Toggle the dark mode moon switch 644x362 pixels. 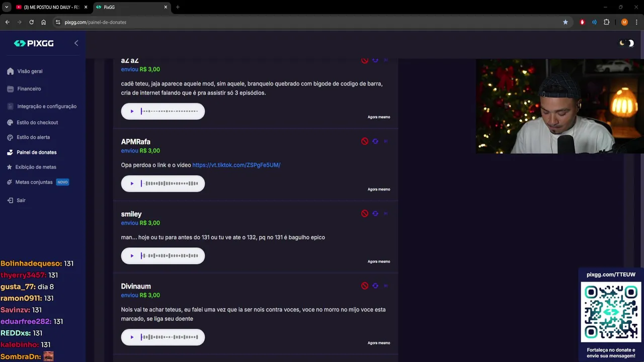point(626,43)
